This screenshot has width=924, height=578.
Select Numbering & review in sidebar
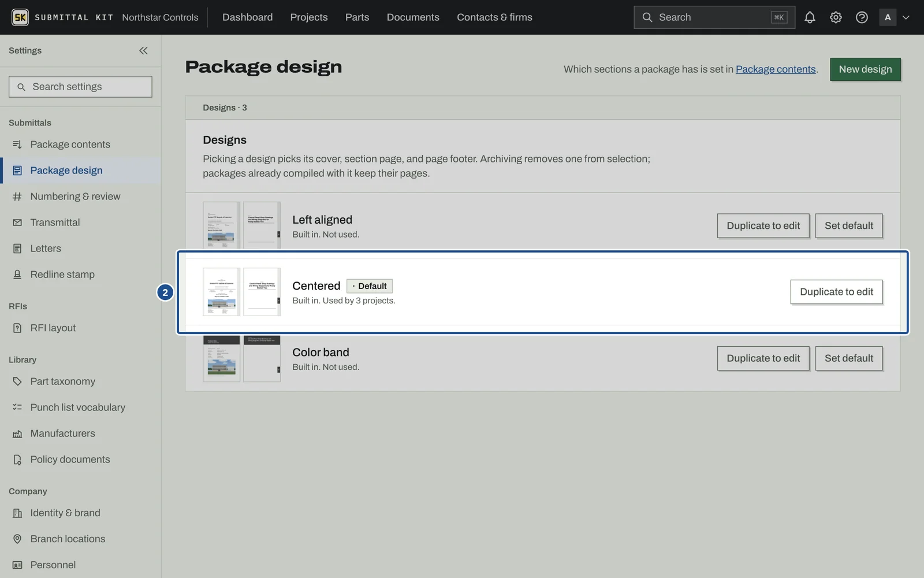point(80,197)
